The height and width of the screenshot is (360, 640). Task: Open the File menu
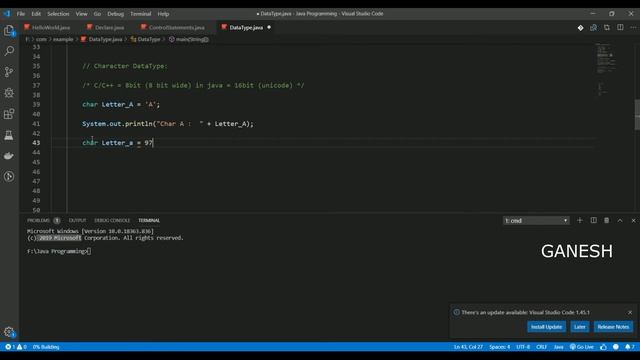tap(21, 14)
